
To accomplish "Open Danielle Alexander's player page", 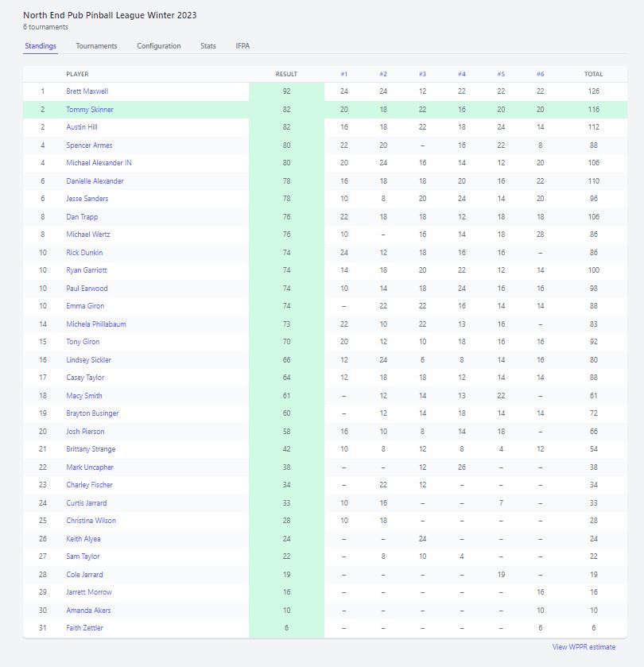I will (95, 181).
